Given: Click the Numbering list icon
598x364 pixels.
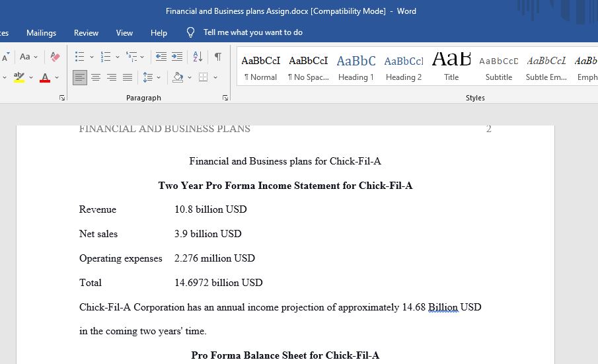Looking at the screenshot, I should [x=105, y=57].
